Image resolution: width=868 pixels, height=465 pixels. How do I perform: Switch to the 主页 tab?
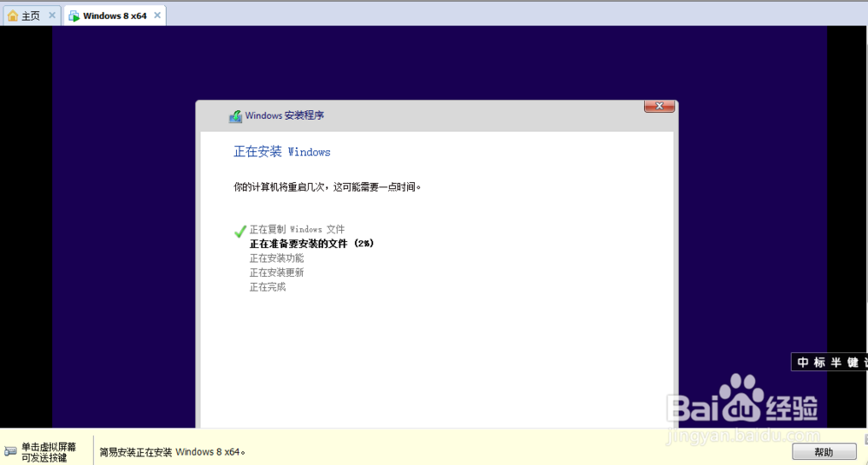click(x=31, y=16)
